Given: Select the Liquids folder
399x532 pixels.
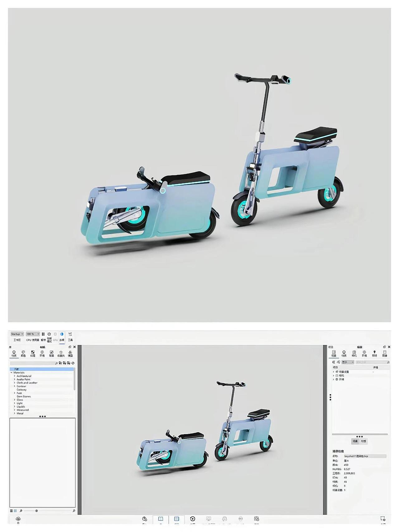Looking at the screenshot, I should click(x=21, y=407).
